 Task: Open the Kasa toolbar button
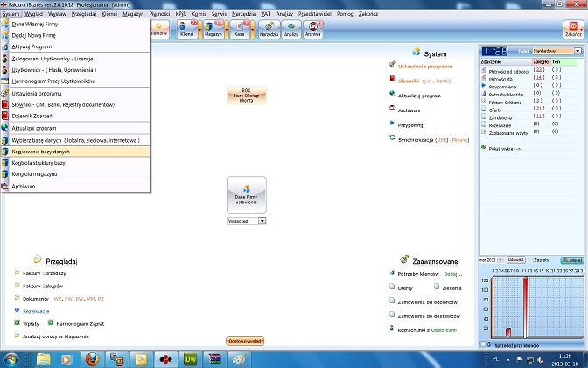coord(239,30)
